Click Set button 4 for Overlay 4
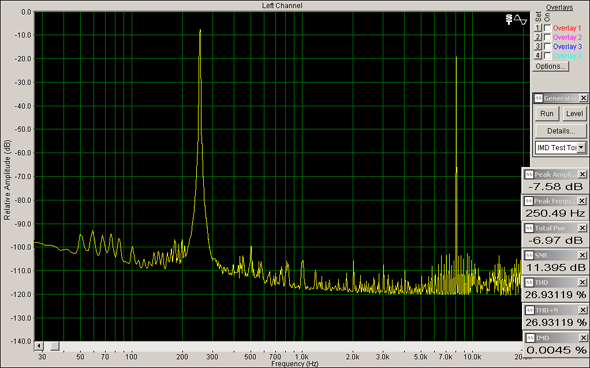The width and height of the screenshot is (590, 368). coord(538,56)
